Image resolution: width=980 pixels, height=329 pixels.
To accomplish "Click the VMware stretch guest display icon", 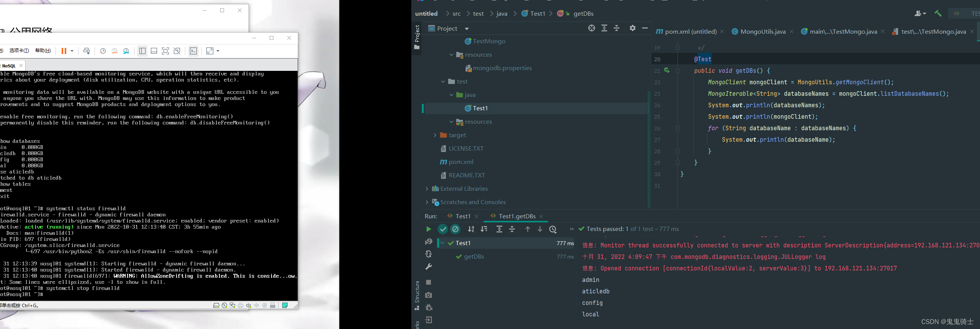I will point(210,51).
